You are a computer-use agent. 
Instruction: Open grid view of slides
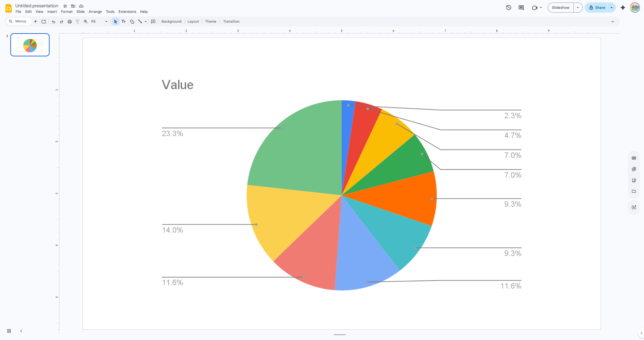coord(9,331)
